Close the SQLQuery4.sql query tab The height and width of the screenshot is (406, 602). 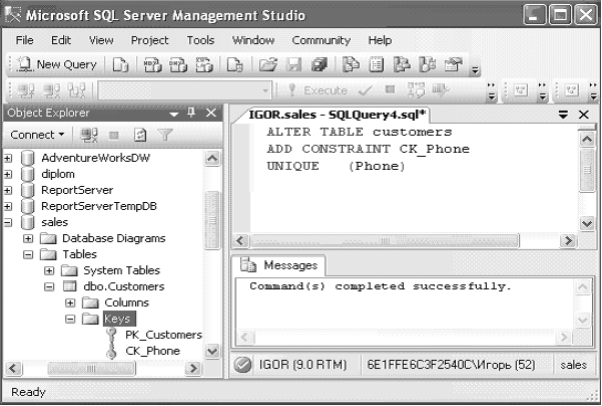pos(584,114)
